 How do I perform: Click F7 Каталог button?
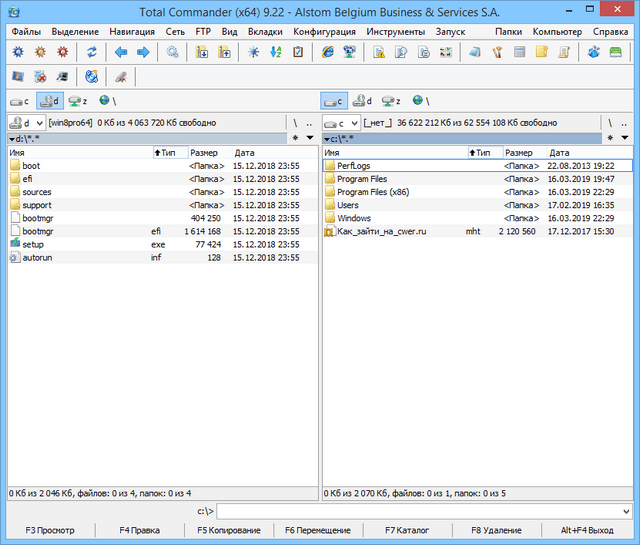tap(407, 530)
